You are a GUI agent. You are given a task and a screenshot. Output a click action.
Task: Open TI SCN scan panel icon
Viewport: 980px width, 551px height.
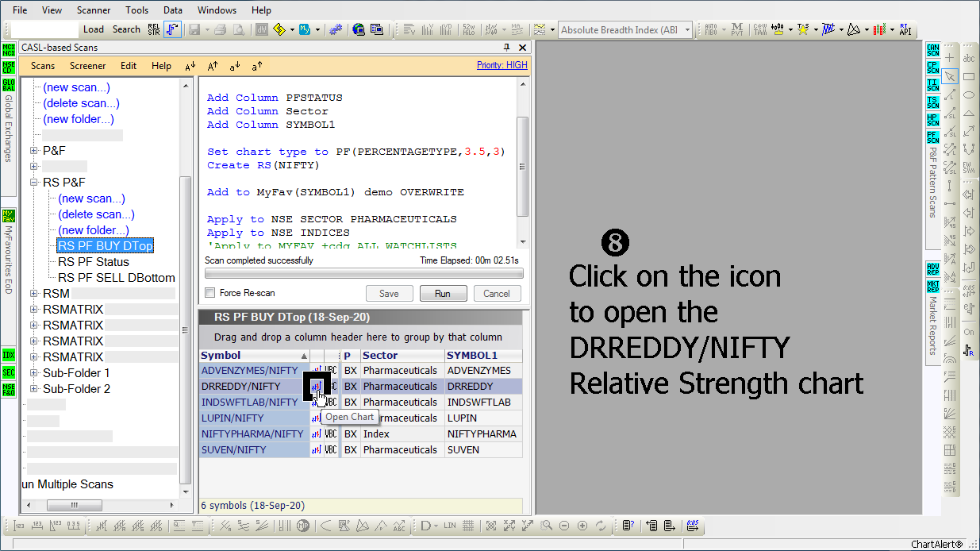932,86
